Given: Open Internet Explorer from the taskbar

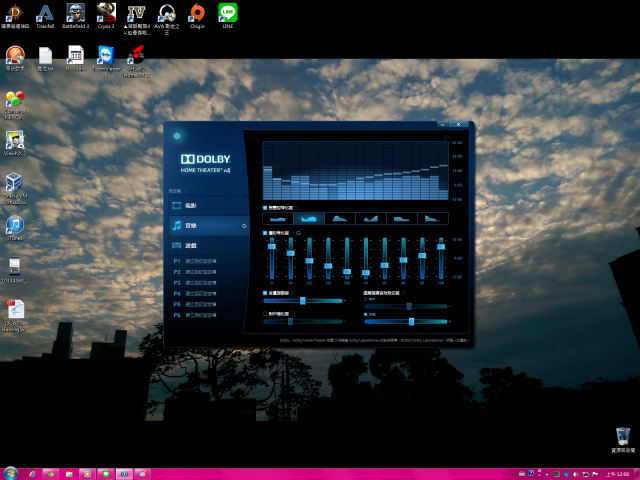Looking at the screenshot, I should 32,474.
